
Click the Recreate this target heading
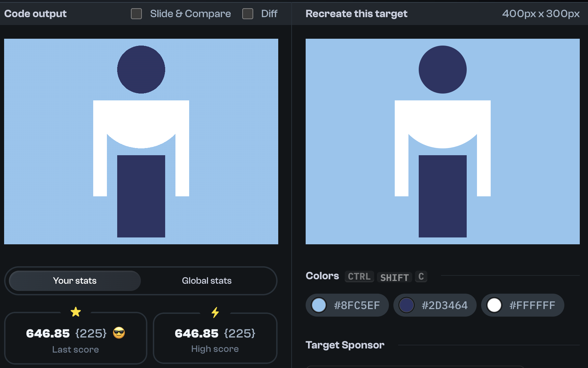pos(356,14)
